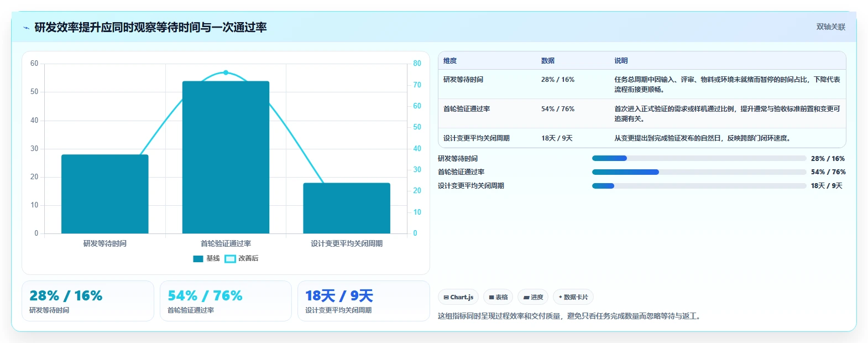Screen dimensions: 868x343
Task: Click the 设计变更平均关闭周期 bar in chart
Action: tap(347, 208)
